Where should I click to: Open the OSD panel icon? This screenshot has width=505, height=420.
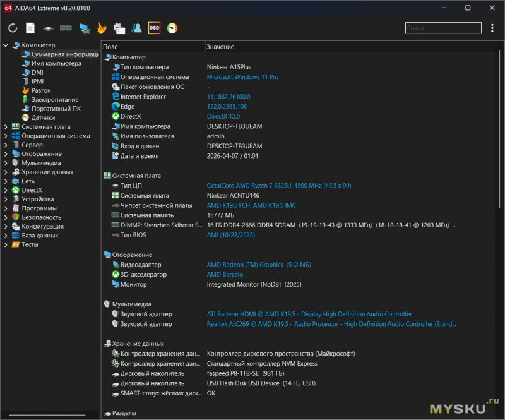coord(154,28)
